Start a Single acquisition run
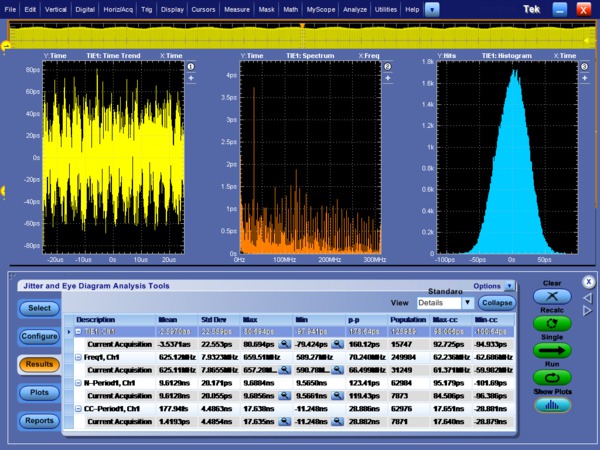This screenshot has width=600, height=450. point(552,351)
